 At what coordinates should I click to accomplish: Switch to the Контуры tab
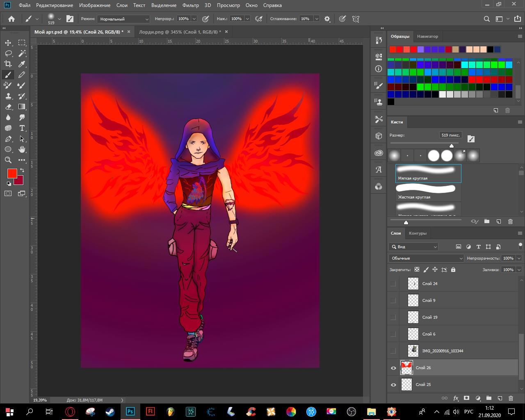(418, 233)
